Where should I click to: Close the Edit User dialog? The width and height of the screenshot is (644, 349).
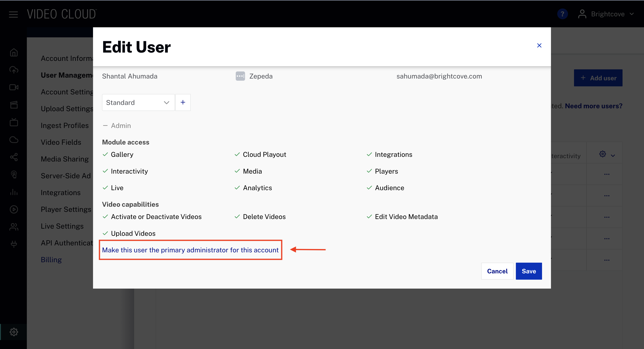point(539,45)
